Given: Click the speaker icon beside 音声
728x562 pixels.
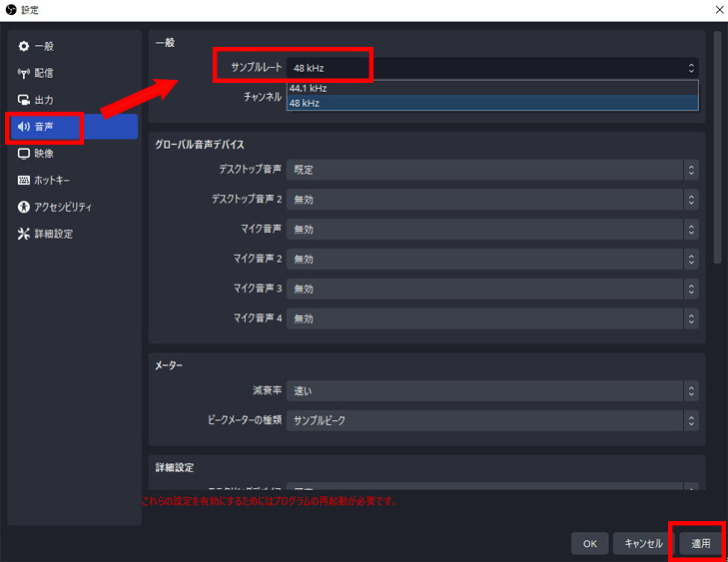Looking at the screenshot, I should coord(24,126).
